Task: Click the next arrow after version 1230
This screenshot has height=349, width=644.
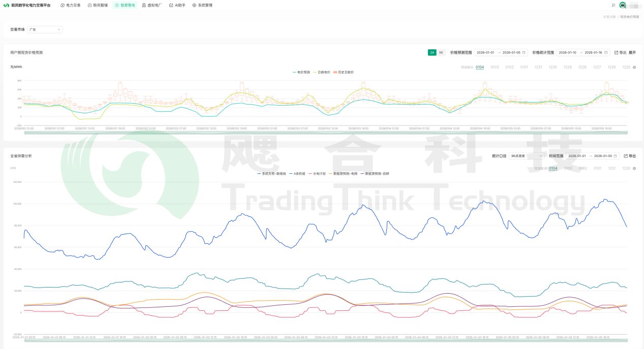Action: click(x=634, y=168)
